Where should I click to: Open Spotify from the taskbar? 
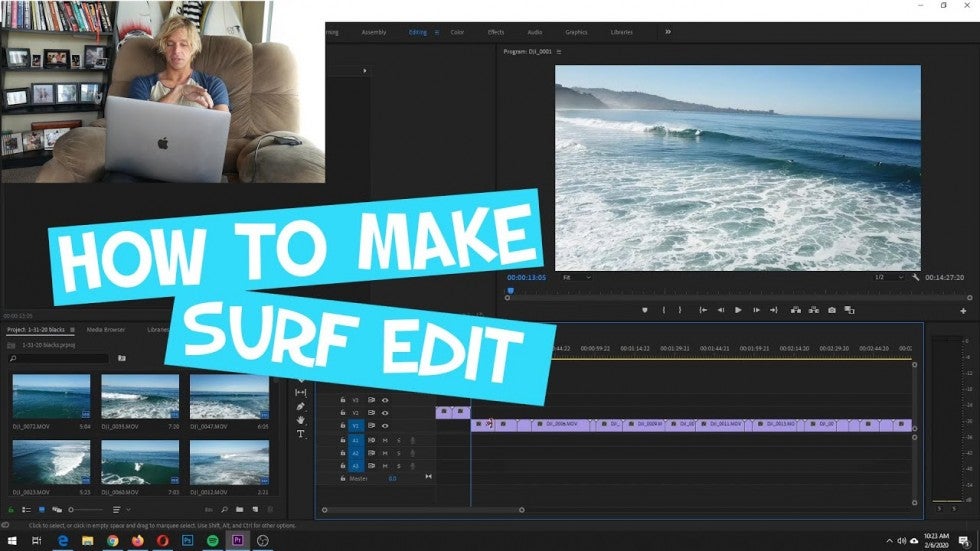pos(212,540)
